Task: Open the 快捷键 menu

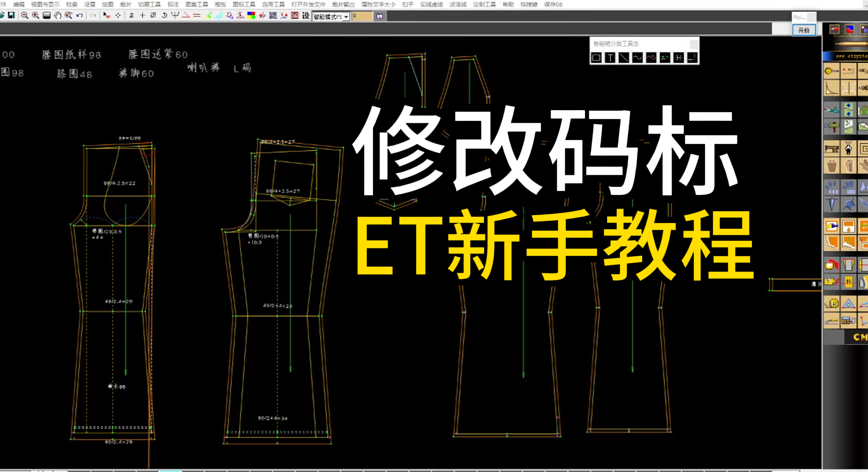Action: tap(529, 4)
